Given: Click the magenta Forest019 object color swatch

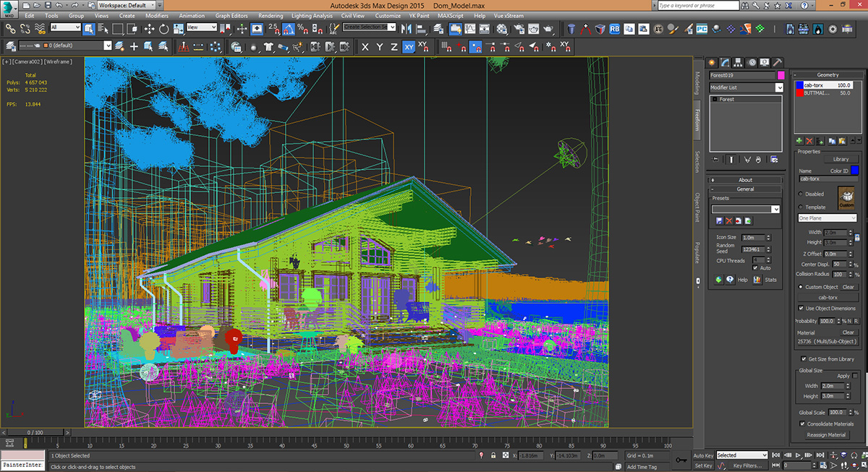Looking at the screenshot, I should tap(780, 75).
